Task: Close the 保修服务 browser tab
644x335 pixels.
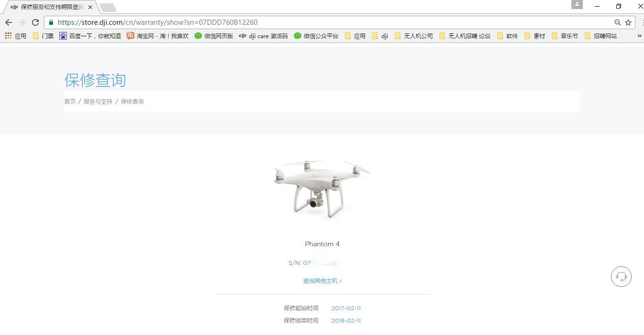Action: tap(90, 7)
